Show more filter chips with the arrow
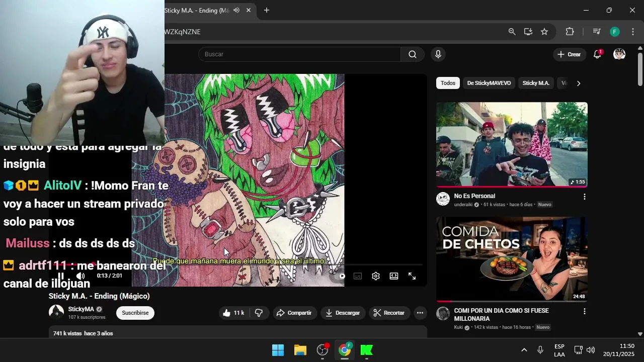The image size is (644, 362). click(579, 83)
